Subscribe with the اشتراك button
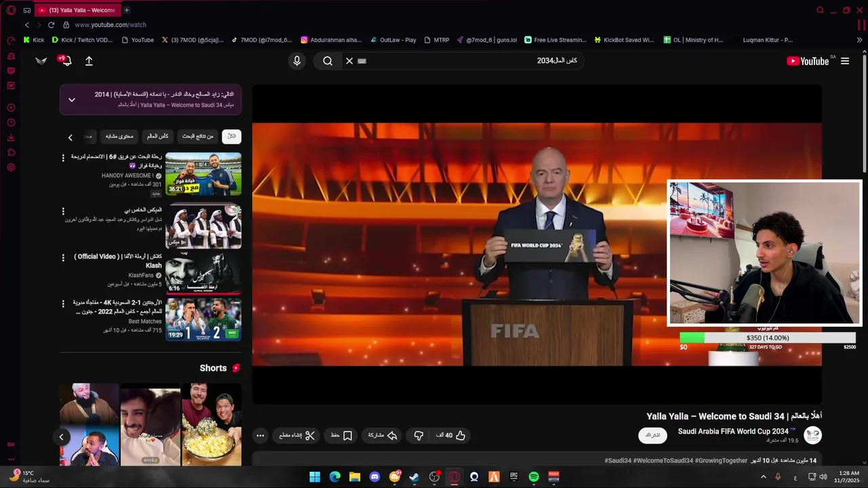 coord(652,435)
